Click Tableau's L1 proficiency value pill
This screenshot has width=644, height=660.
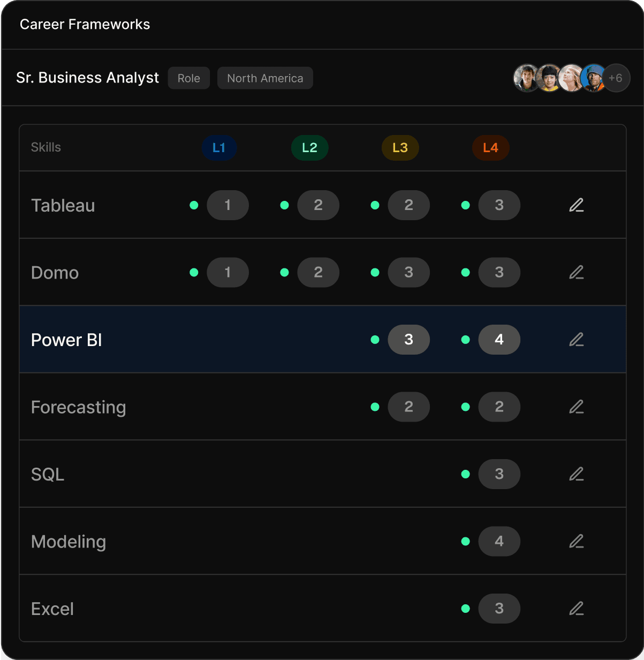click(228, 205)
